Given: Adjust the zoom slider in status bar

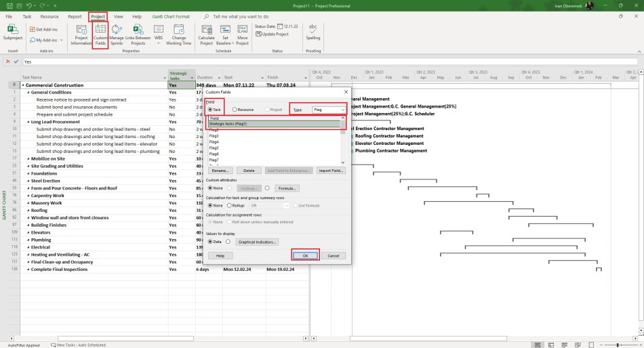Looking at the screenshot, I should pyautogui.click(x=618, y=345).
